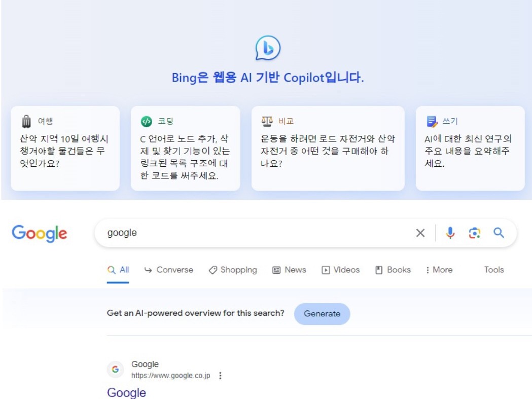Expand the More search categories menu
The image size is (532, 399).
tap(439, 270)
